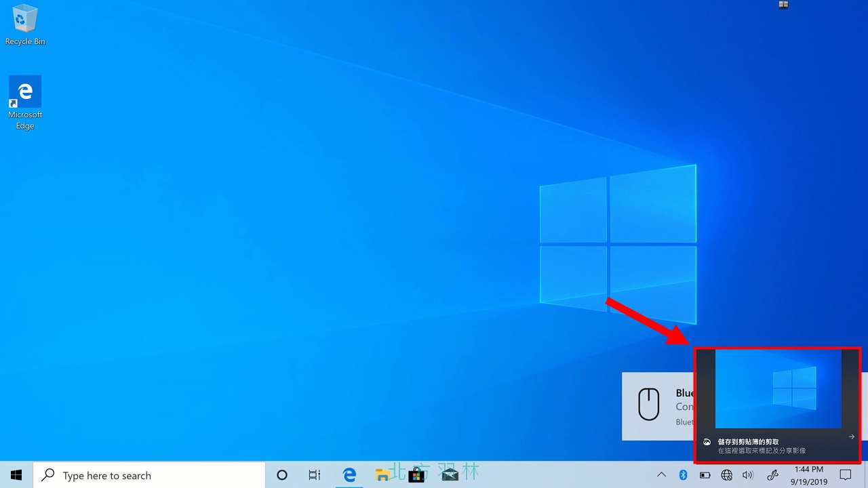Viewport: 868px width, 488px height.
Task: Click the Bluetooth tray icon
Action: coord(683,475)
